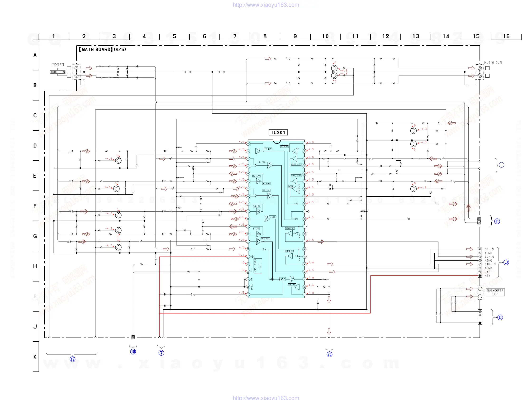This screenshot has height=400, width=532.
Task: Select column 8 grid header
Action: click(265, 36)
